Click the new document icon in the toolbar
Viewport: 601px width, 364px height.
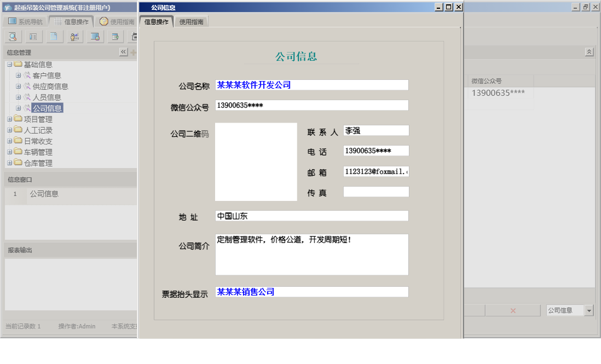(x=54, y=37)
